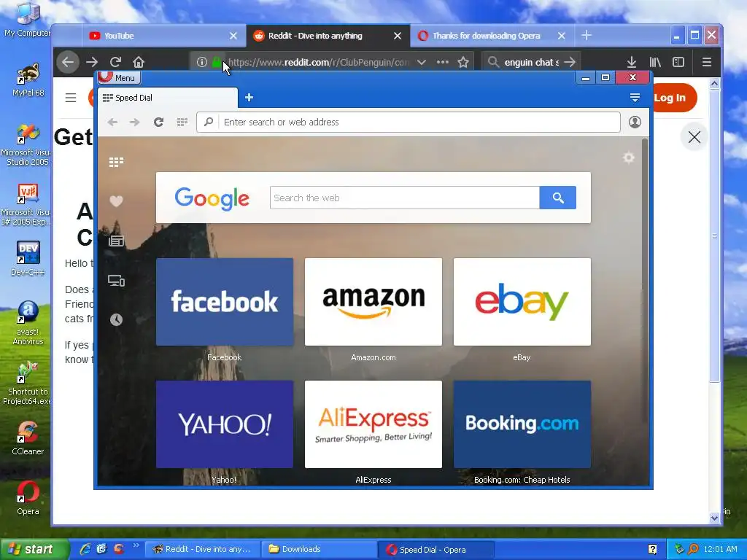This screenshot has width=747, height=560.
Task: Launch Internet Explorer from quick launch
Action: tap(85, 548)
